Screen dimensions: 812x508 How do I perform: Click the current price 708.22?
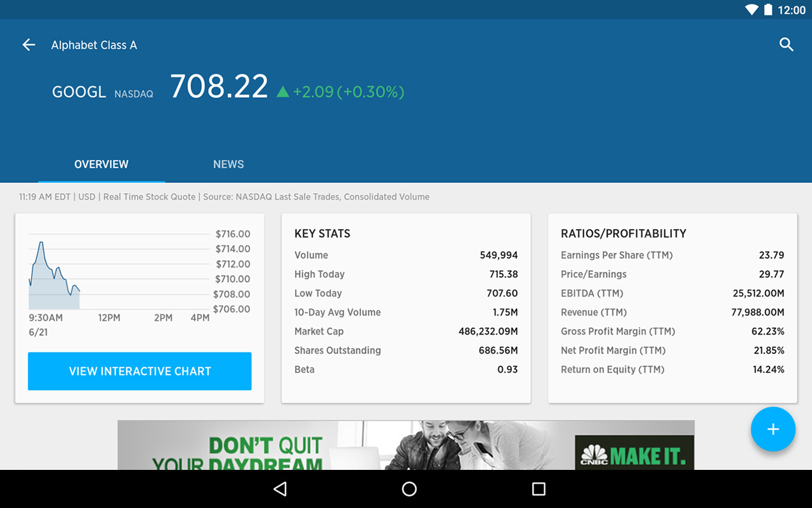pyautogui.click(x=219, y=86)
